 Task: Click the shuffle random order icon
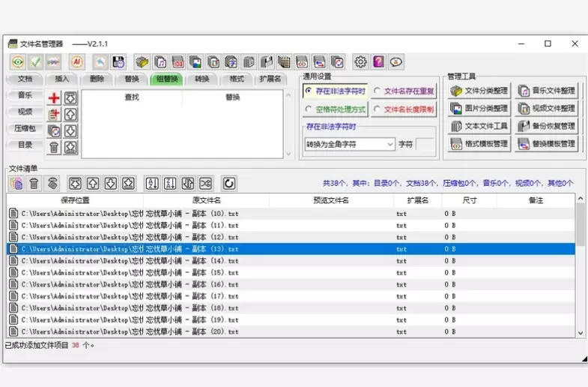pos(205,184)
